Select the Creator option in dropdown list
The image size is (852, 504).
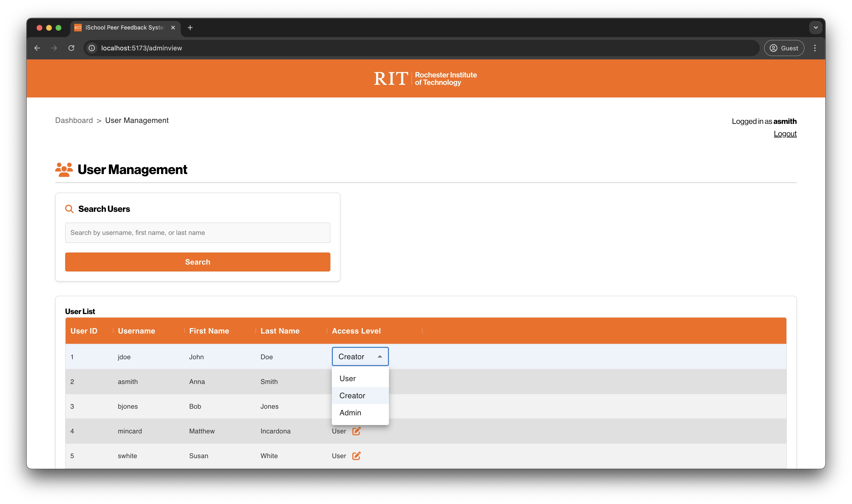[x=352, y=396]
